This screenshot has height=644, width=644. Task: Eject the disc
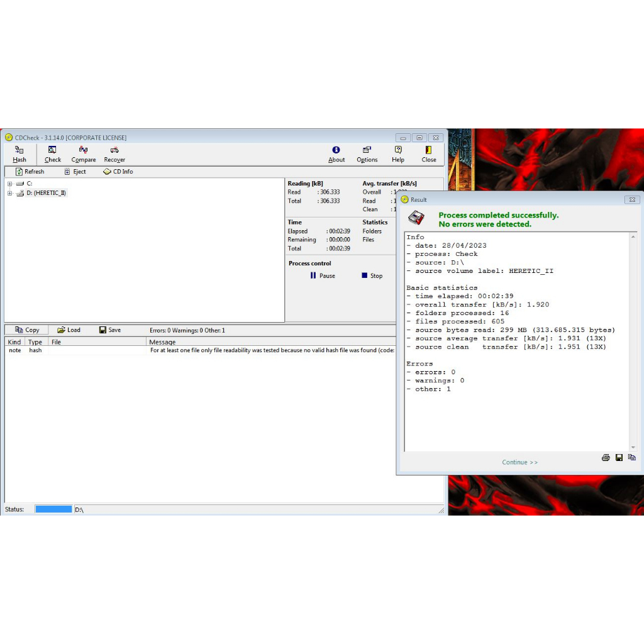click(75, 172)
